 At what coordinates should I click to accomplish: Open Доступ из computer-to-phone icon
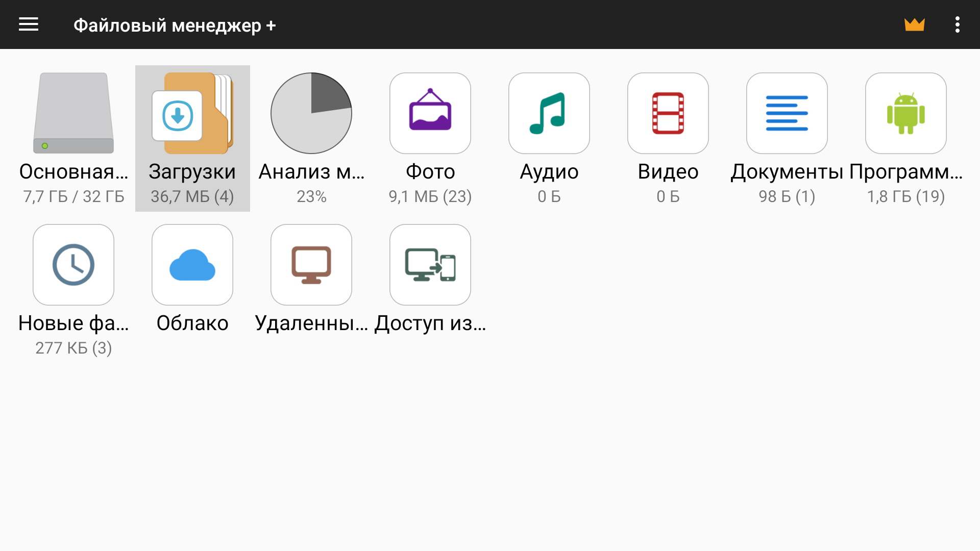tap(430, 265)
